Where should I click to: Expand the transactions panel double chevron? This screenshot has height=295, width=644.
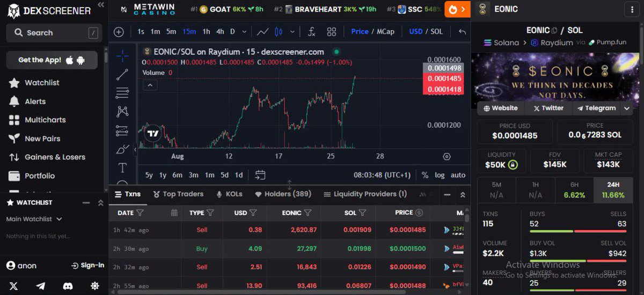[x=462, y=194]
